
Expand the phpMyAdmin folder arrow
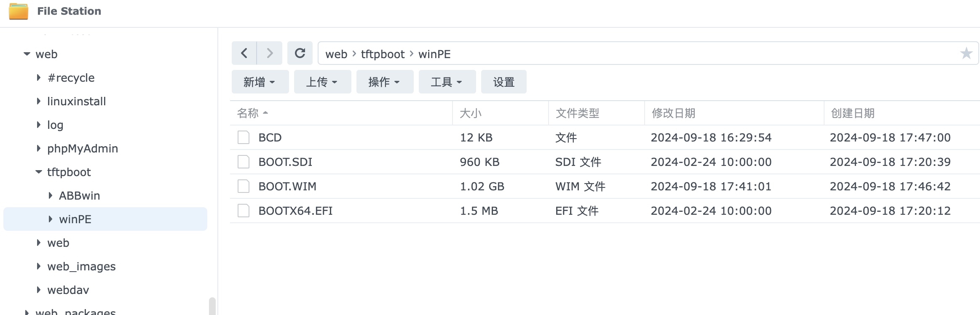pos(39,148)
